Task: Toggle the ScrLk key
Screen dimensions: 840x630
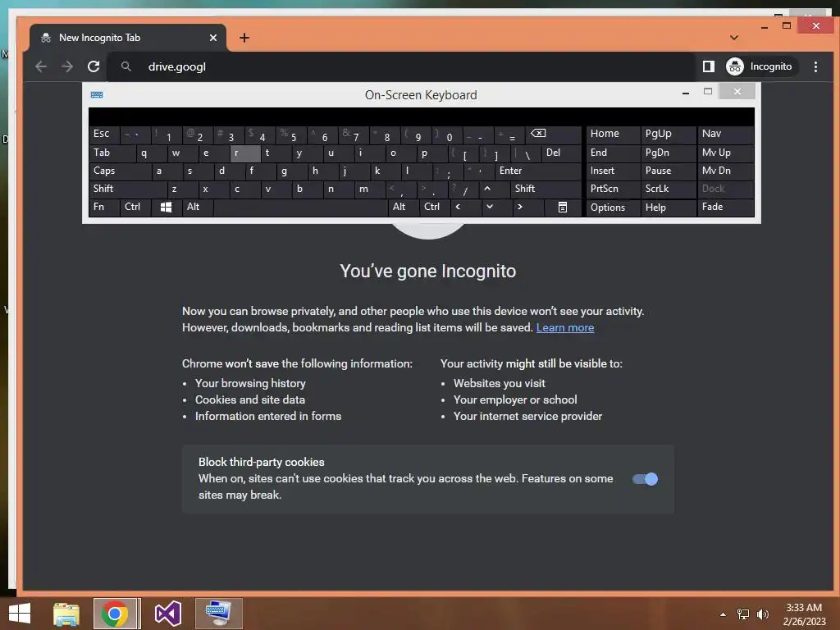Action: click(x=668, y=189)
